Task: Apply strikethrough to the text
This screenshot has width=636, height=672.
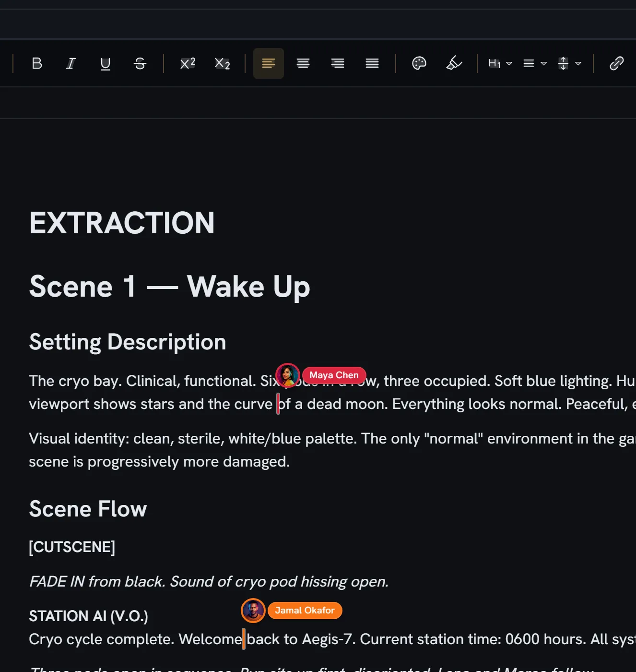Action: [x=140, y=63]
